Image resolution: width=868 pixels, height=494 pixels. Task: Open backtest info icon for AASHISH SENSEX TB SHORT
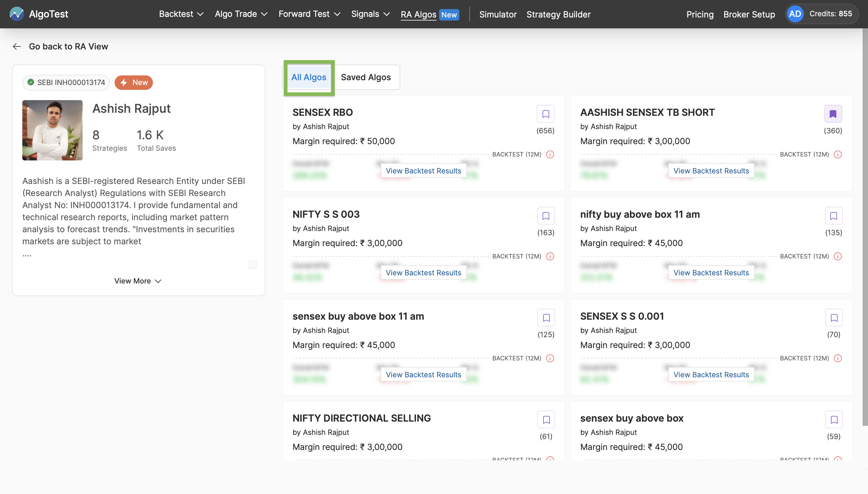[x=838, y=154]
